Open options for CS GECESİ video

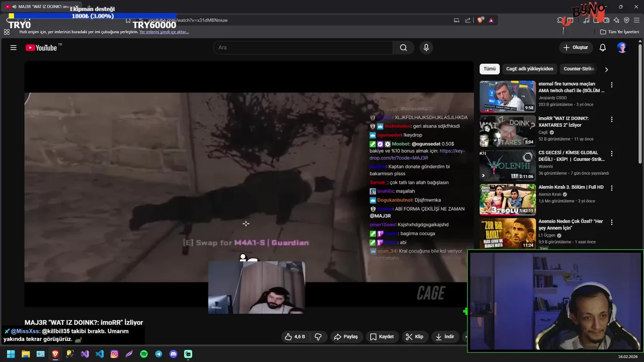[x=612, y=154]
